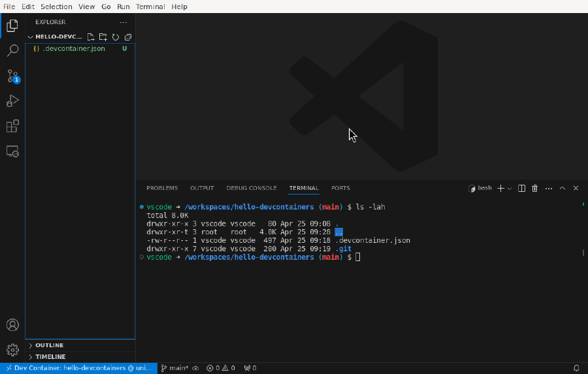
Task: Click .devcontainer.json text in terminal output
Action: point(372,241)
